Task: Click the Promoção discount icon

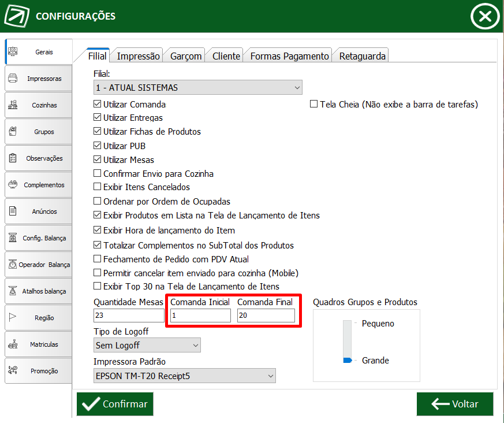Action: tap(13, 370)
